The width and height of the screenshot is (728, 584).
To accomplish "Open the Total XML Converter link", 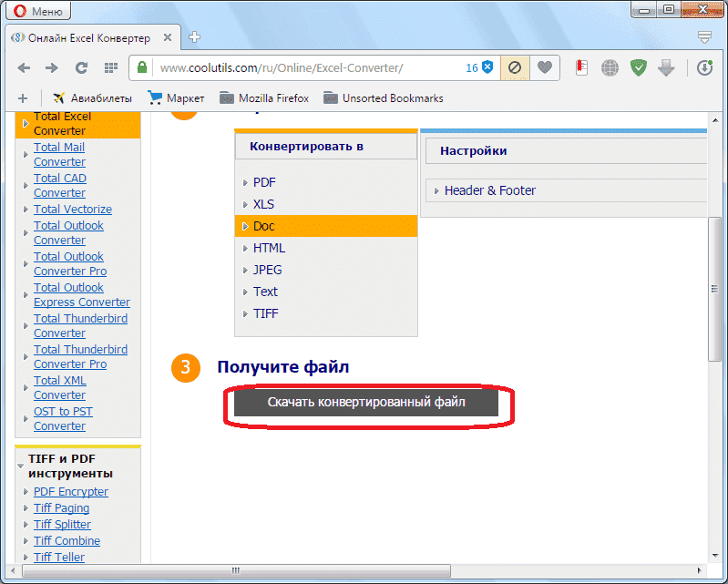I will [x=60, y=387].
